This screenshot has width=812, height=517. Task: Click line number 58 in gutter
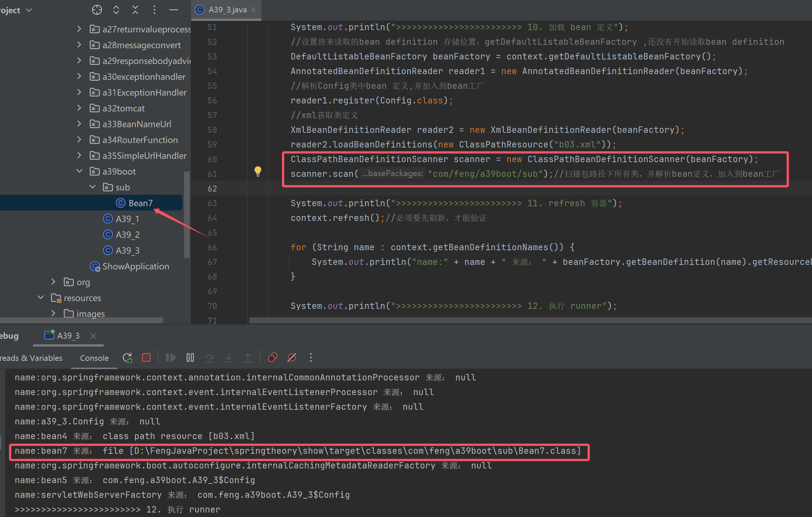tap(212, 130)
